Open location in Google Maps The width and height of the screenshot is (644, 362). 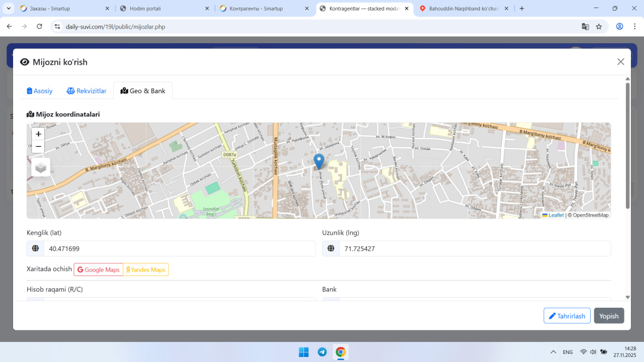coord(99,270)
